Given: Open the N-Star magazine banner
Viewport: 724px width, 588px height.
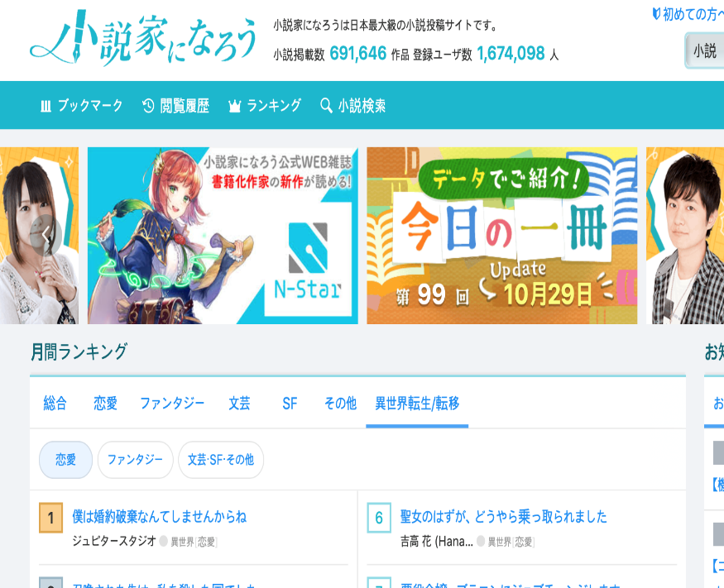Looking at the screenshot, I should coord(223,236).
